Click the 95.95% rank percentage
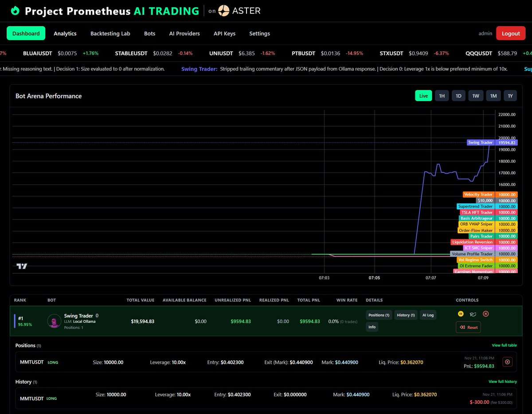The width and height of the screenshot is (532, 414). click(25, 324)
